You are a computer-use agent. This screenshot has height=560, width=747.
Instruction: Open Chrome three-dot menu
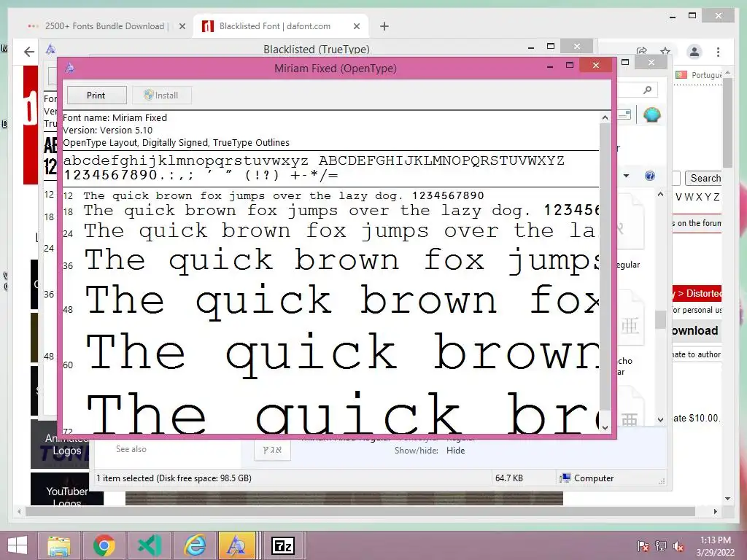[x=718, y=52]
